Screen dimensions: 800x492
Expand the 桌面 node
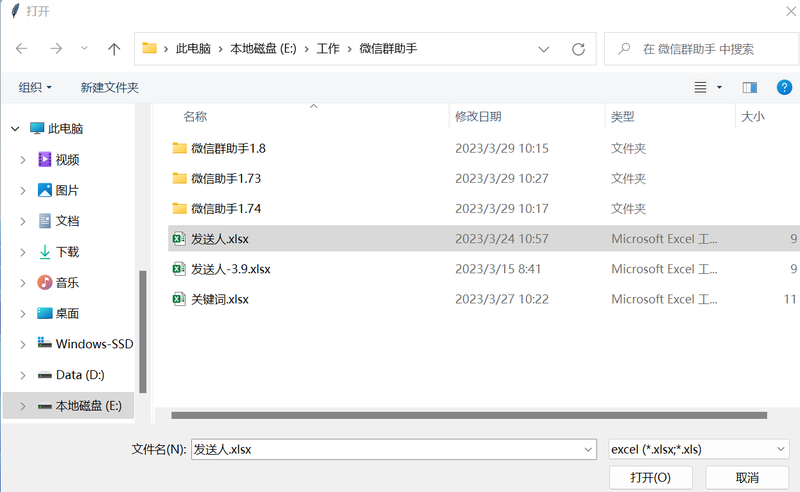point(22,313)
